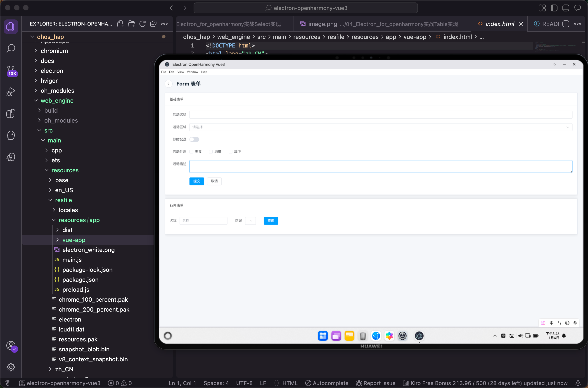Click New File icon in Explorer header
Viewport: 588px width, 388px height.
(x=121, y=24)
